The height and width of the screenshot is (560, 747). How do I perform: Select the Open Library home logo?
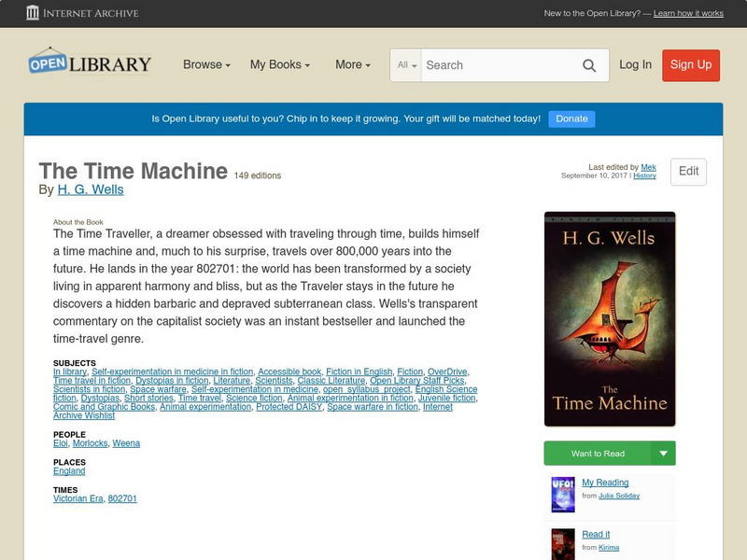89,63
